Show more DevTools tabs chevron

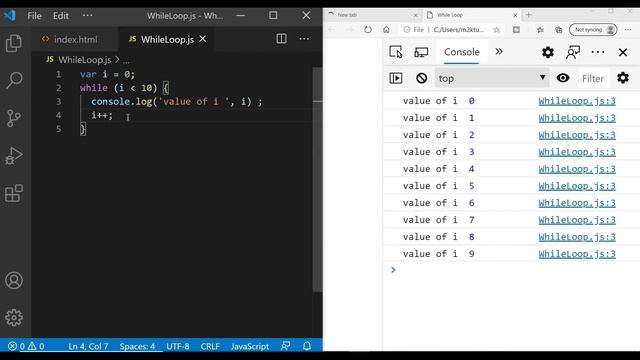click(x=499, y=51)
